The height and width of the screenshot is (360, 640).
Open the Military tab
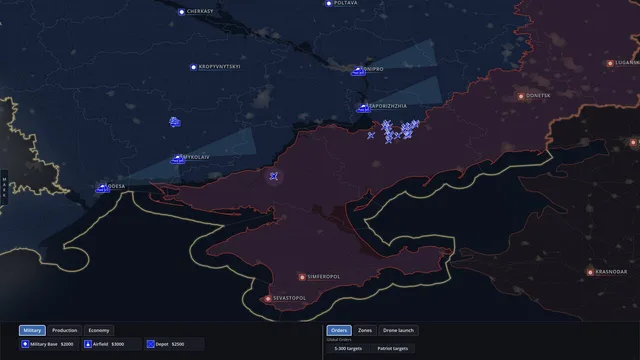point(32,330)
